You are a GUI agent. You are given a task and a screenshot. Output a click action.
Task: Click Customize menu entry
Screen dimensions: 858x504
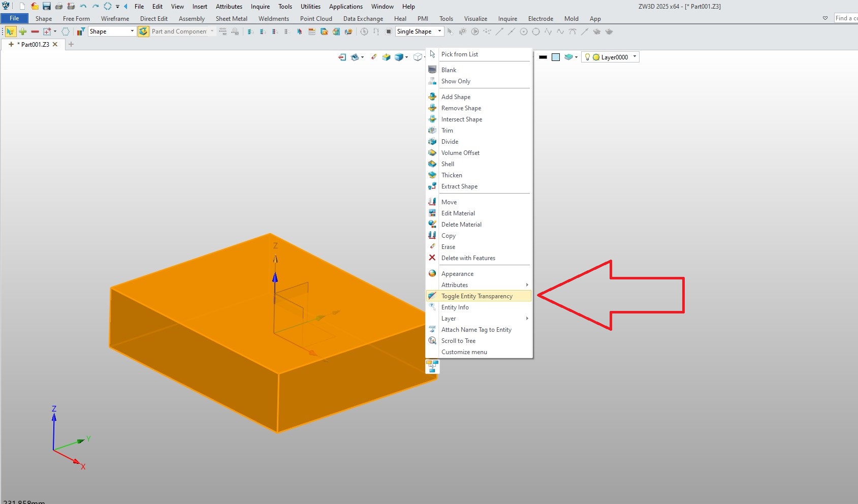click(479, 352)
